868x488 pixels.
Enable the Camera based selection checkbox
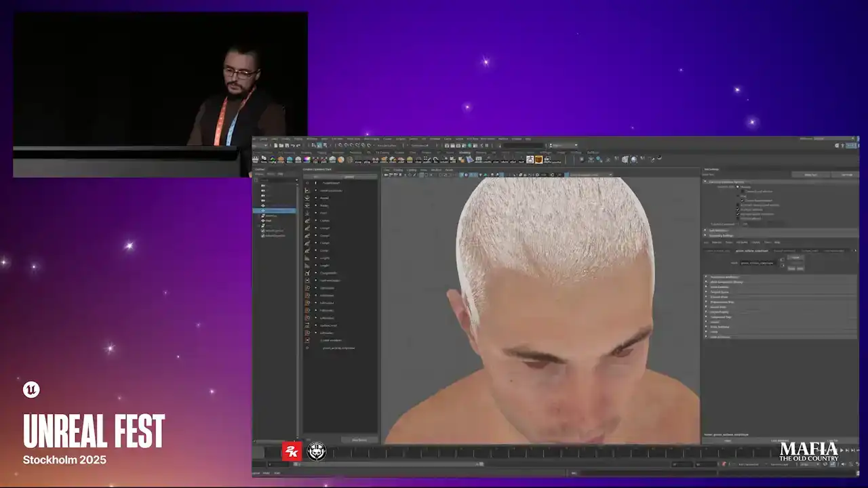tap(744, 192)
